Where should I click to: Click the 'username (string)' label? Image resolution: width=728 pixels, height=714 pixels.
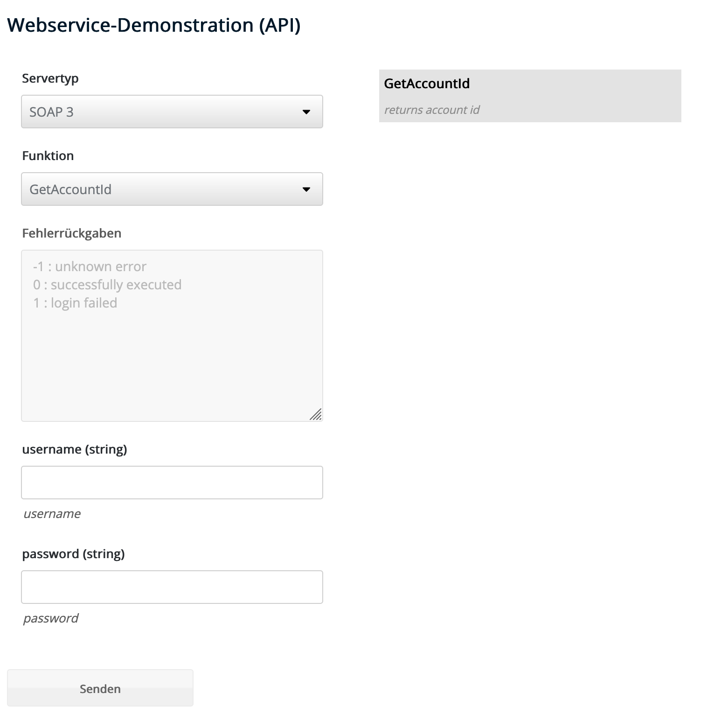(75, 449)
